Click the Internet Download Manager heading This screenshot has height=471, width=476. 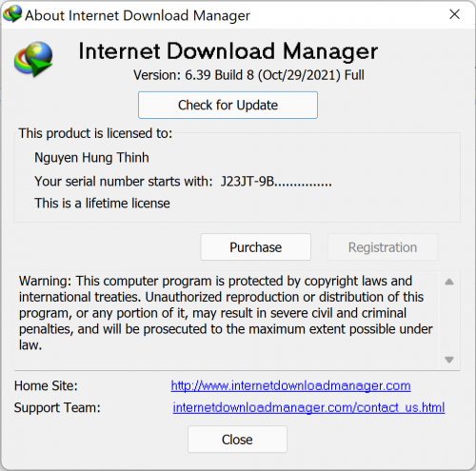point(228,51)
